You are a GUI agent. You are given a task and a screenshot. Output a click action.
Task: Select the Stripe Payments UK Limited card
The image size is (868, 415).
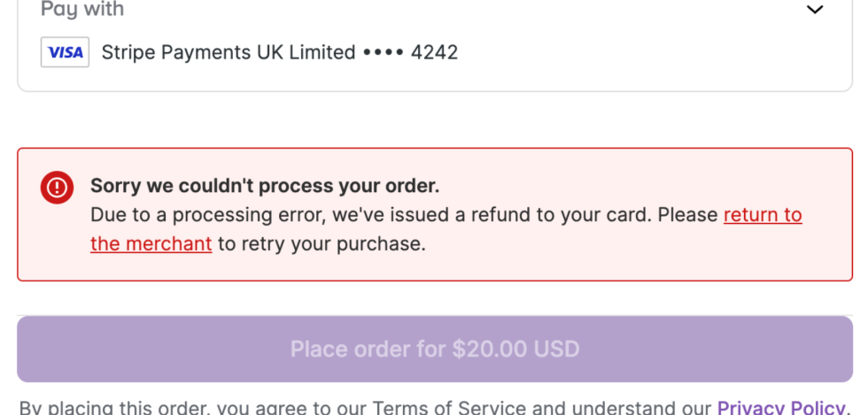click(229, 52)
